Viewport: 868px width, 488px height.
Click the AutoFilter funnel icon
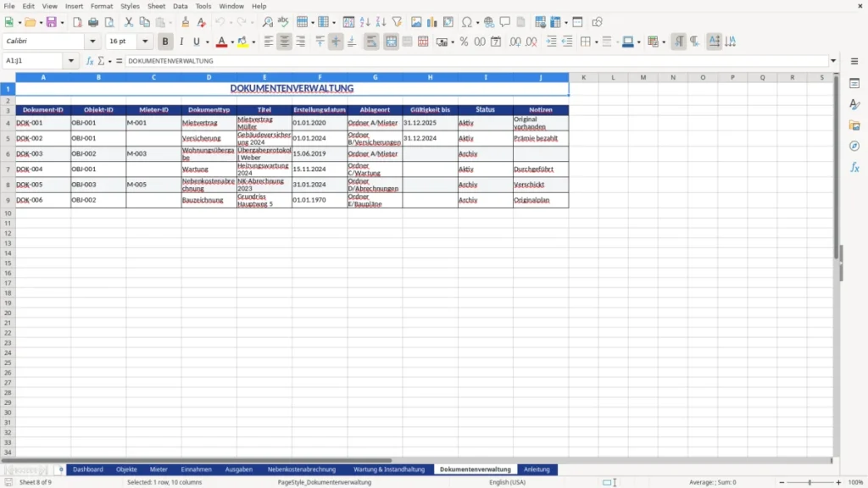pyautogui.click(x=397, y=22)
